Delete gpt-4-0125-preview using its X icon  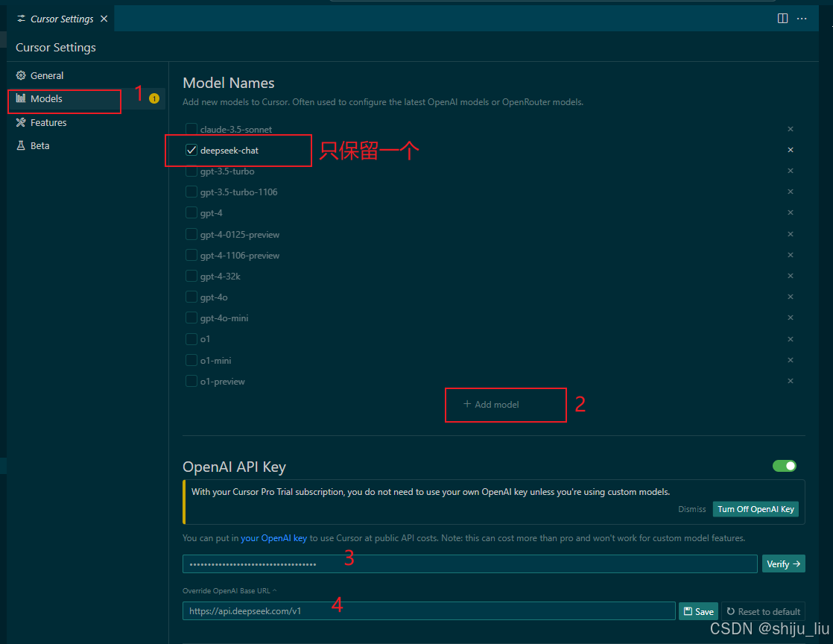791,234
